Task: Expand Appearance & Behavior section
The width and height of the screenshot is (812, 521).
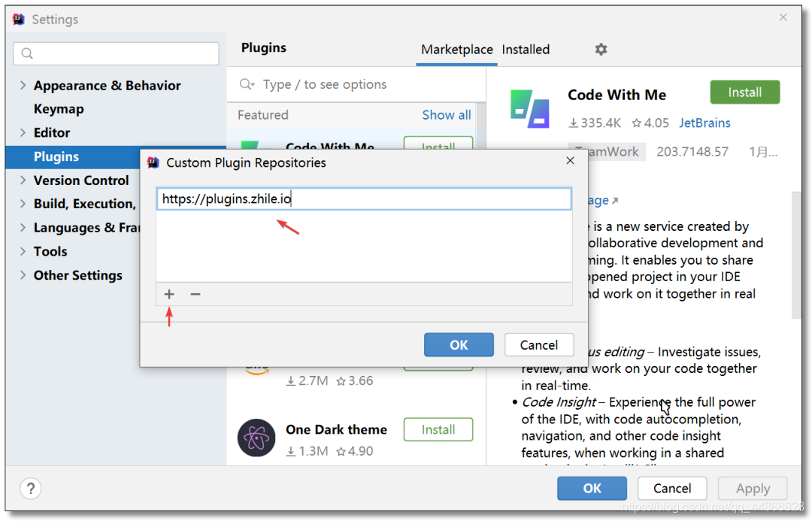Action: point(23,85)
